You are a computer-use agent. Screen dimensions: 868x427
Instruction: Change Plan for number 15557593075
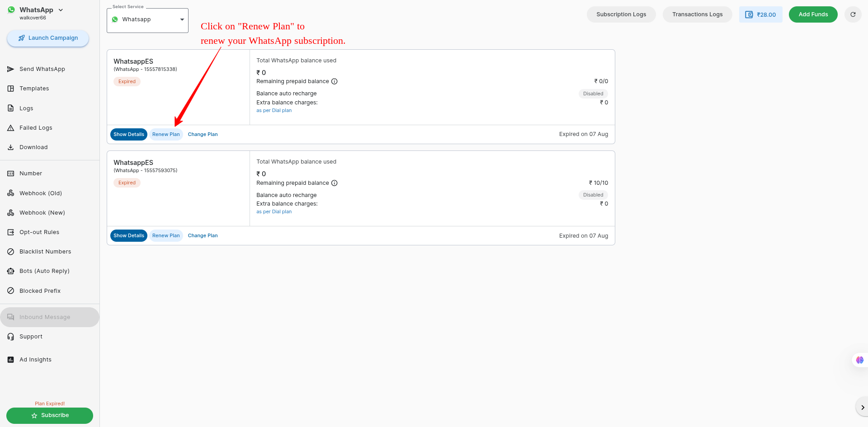pyautogui.click(x=203, y=236)
